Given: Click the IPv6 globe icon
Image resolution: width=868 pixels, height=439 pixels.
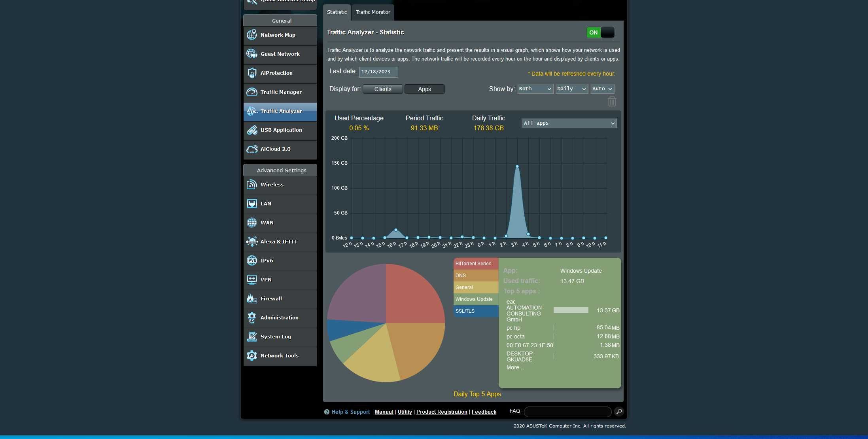Looking at the screenshot, I should tap(252, 260).
